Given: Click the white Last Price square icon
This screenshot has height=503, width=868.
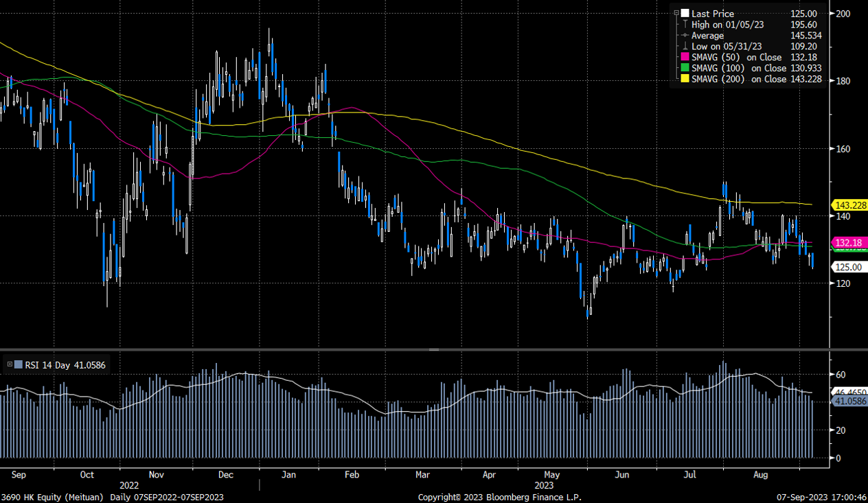Looking at the screenshot, I should (685, 13).
